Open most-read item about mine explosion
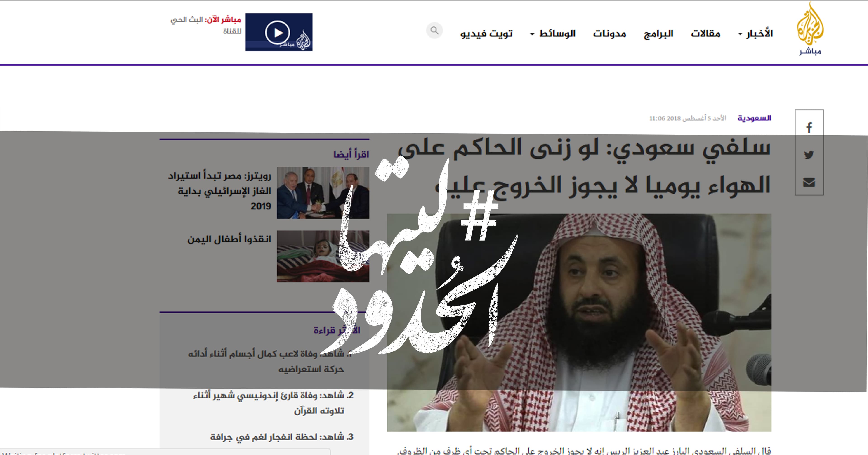868x455 pixels. [x=282, y=437]
